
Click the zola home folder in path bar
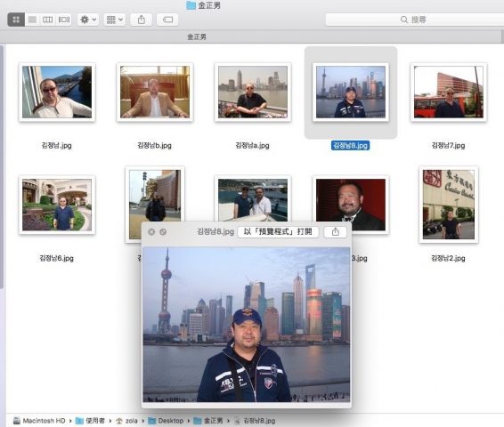(126, 421)
